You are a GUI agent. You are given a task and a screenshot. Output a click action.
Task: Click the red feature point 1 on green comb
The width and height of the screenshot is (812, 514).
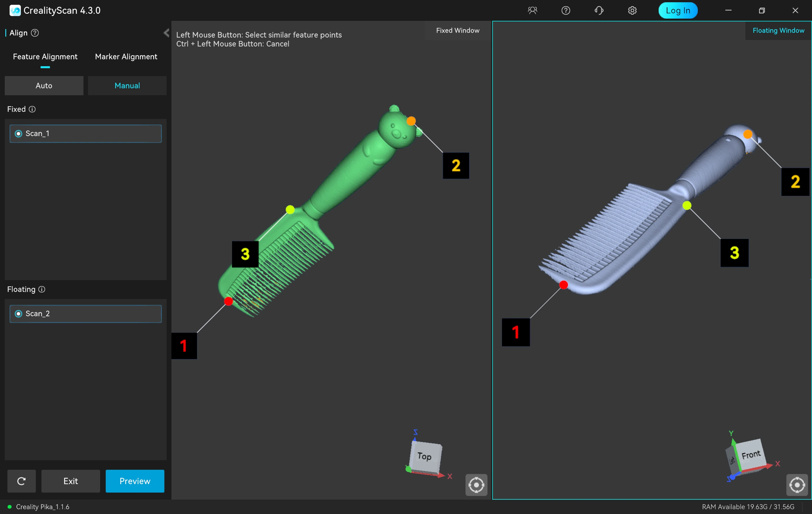point(228,301)
